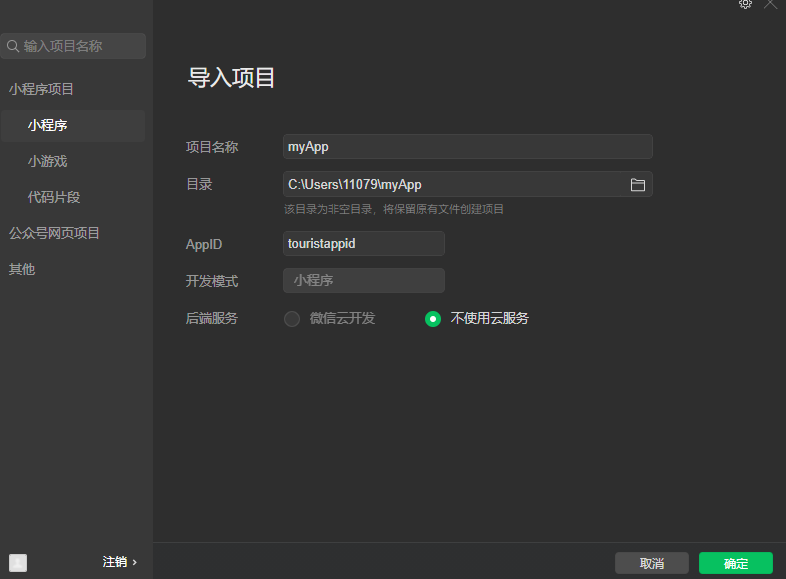Click the 项目名称 field containing myApp
Screen dimensions: 786x579
coord(467,147)
